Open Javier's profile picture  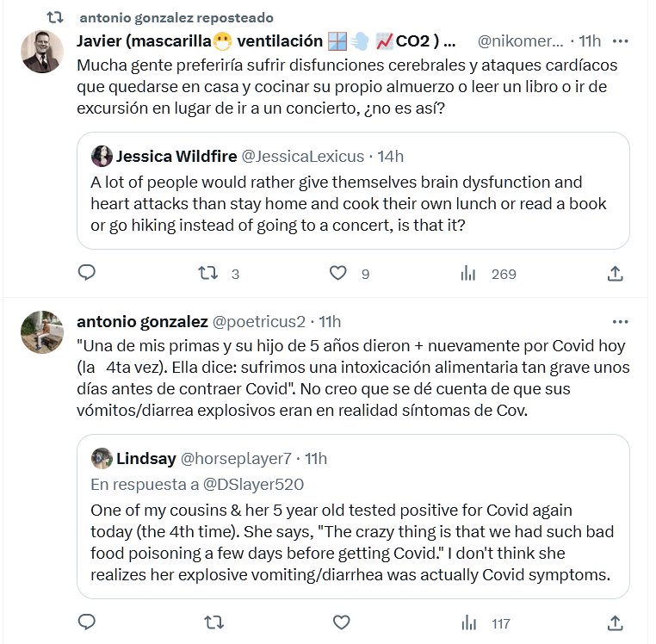[41, 52]
